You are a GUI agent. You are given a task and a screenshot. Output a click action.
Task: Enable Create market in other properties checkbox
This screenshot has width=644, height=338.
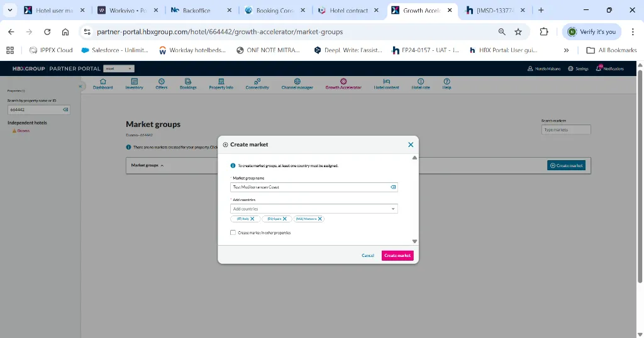(x=233, y=232)
